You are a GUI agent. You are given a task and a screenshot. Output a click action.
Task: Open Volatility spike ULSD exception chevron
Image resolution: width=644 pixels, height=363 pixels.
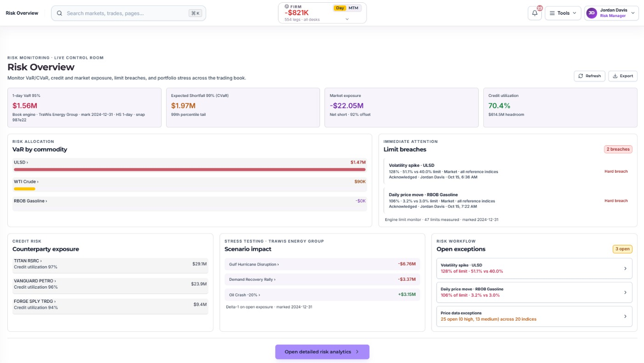625,268
